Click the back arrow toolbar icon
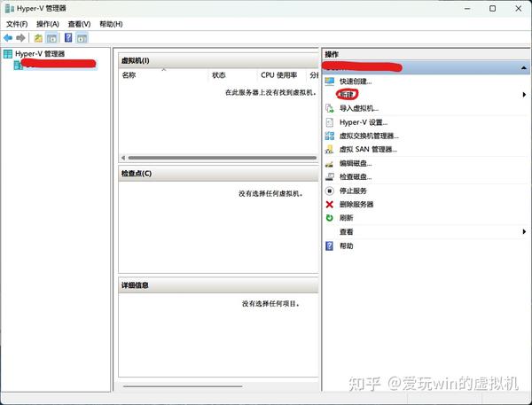 coord(8,37)
